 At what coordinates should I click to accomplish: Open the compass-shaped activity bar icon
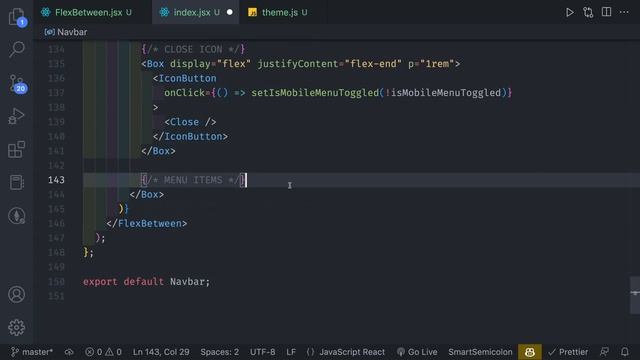click(17, 216)
